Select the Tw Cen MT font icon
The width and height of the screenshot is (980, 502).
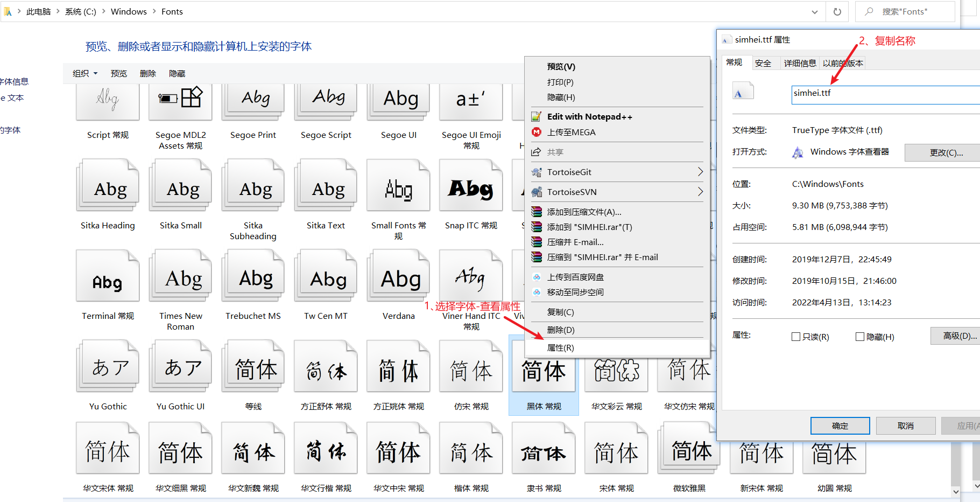(326, 275)
